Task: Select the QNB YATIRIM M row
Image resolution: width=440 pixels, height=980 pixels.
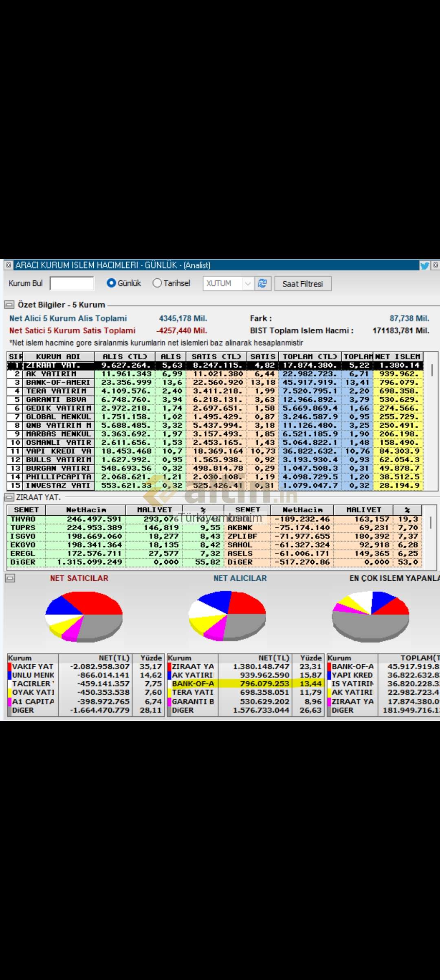Action: click(215, 425)
